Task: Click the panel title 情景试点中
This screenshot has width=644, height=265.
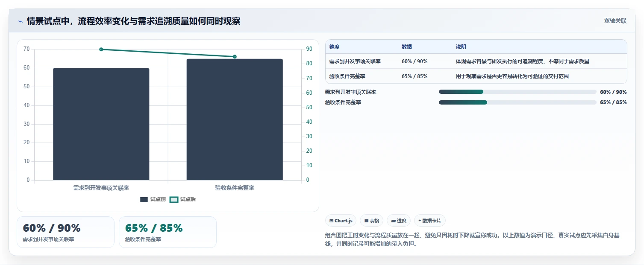Action: 133,21
